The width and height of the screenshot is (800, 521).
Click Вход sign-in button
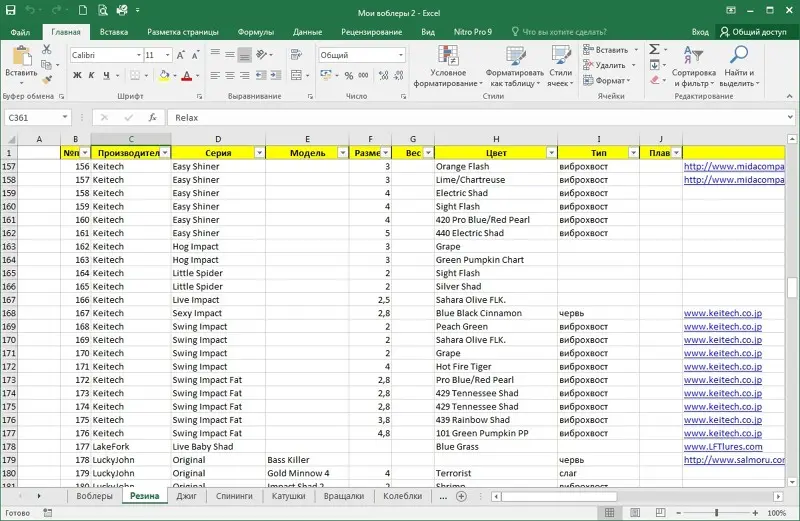tap(700, 32)
